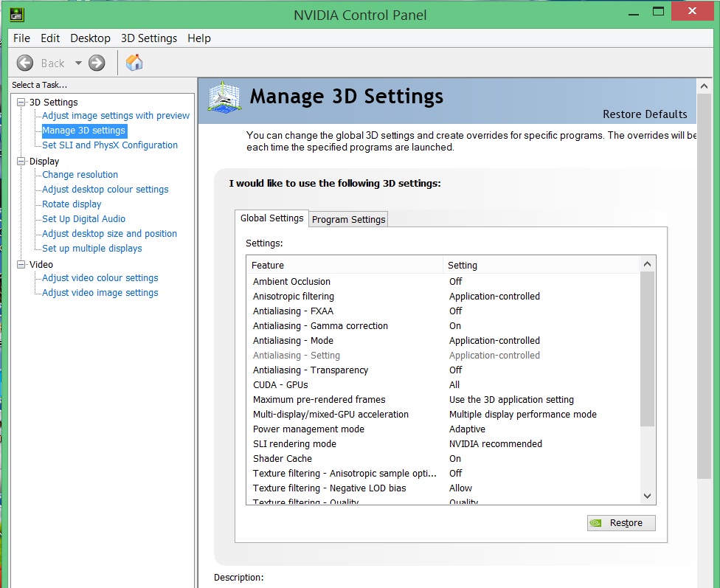Minimize the NVIDIA Control Panel window
Viewport: 720px width, 588px height.
(634, 14)
